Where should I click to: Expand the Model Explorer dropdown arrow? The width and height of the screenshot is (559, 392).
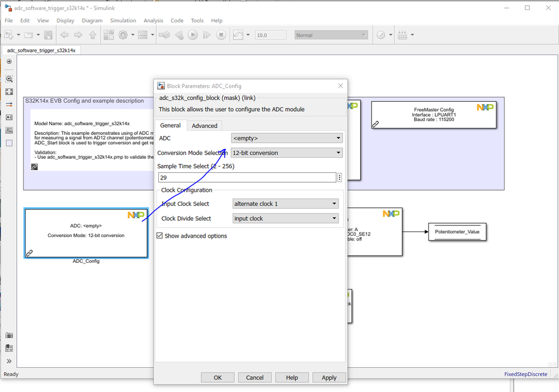pos(153,35)
